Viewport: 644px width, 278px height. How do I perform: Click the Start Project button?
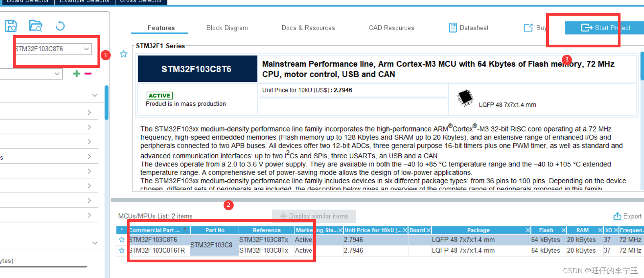[604, 28]
